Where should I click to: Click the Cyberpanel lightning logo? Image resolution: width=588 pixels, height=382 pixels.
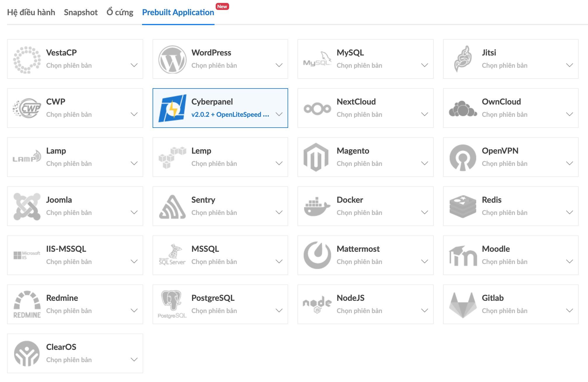click(172, 108)
